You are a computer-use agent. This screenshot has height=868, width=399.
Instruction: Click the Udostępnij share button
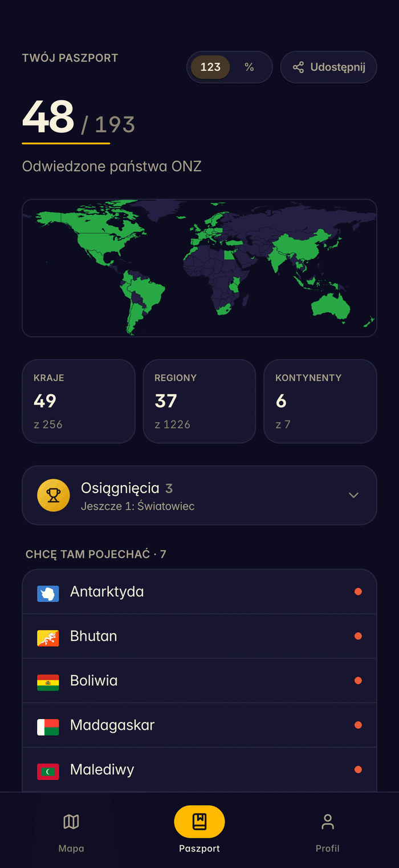tap(328, 67)
